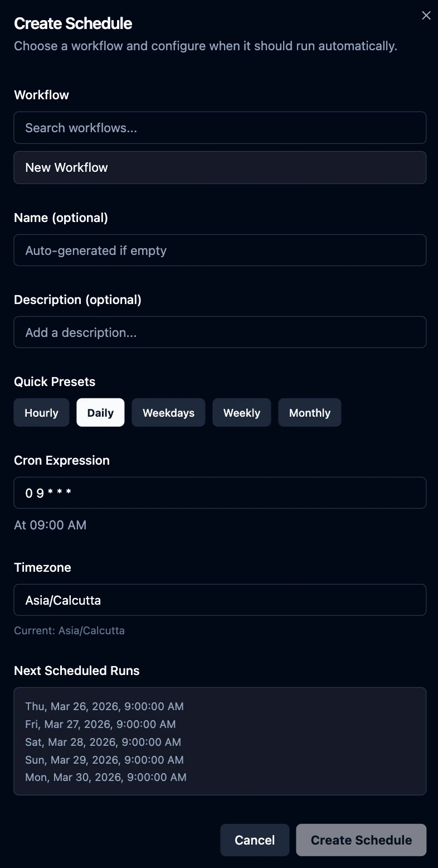Select the New Workflow option
Image resolution: width=438 pixels, height=868 pixels.
click(220, 167)
